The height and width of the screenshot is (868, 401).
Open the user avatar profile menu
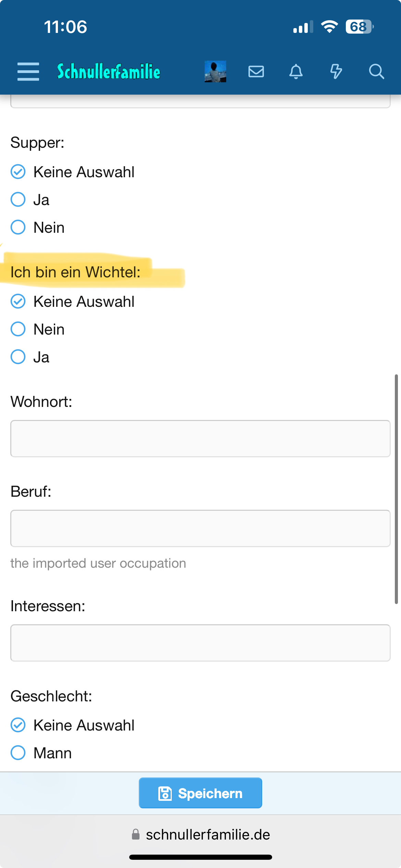(215, 72)
